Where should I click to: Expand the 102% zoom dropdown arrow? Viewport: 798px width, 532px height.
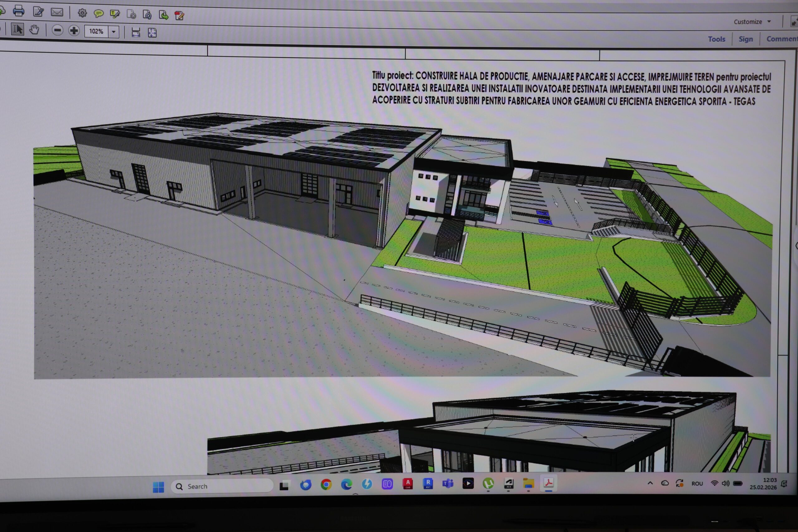pyautogui.click(x=114, y=32)
